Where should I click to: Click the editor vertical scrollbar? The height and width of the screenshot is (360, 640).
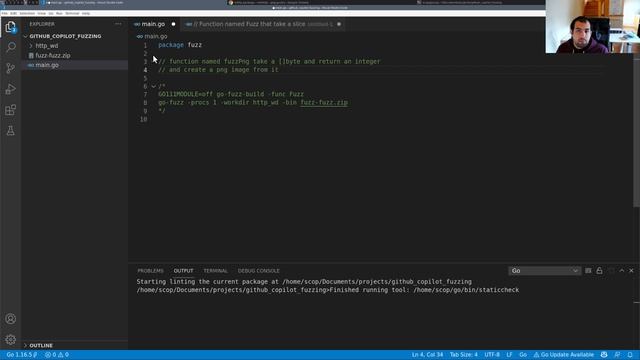tap(636, 133)
